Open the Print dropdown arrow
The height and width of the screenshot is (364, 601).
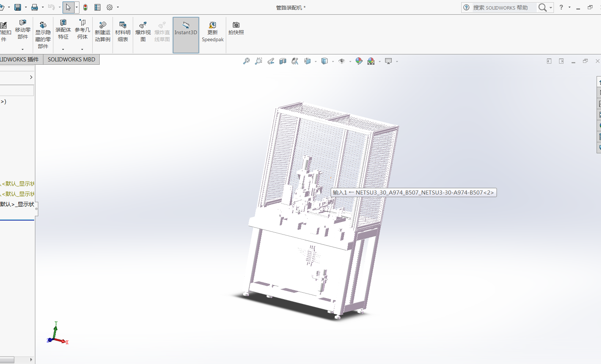click(x=43, y=7)
